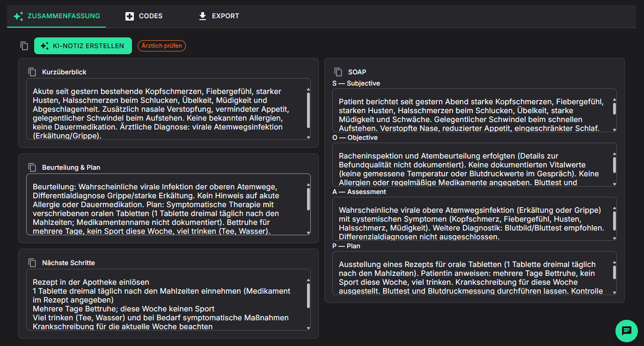The width and height of the screenshot is (644, 346).
Task: Click the 'O — Objective' label
Action: (355, 137)
